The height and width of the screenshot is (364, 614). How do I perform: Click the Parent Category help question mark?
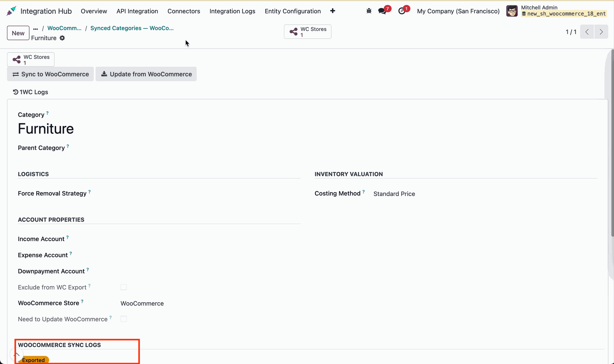point(68,146)
